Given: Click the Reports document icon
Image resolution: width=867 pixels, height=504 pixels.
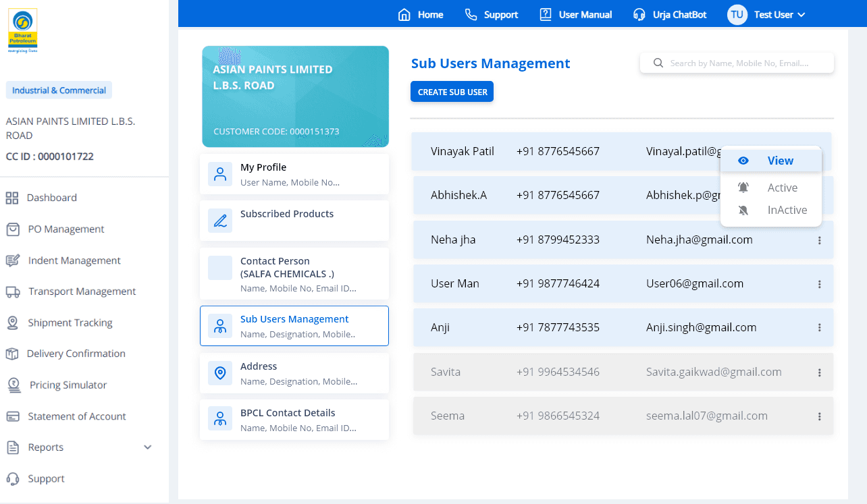Looking at the screenshot, I should (x=12, y=447).
